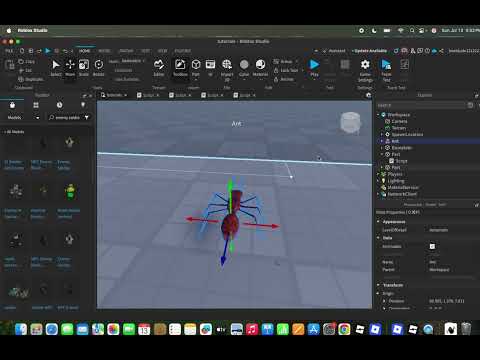This screenshot has width=480, height=360.
Task: Open the Plugins ribbon tab
Action: point(183,51)
